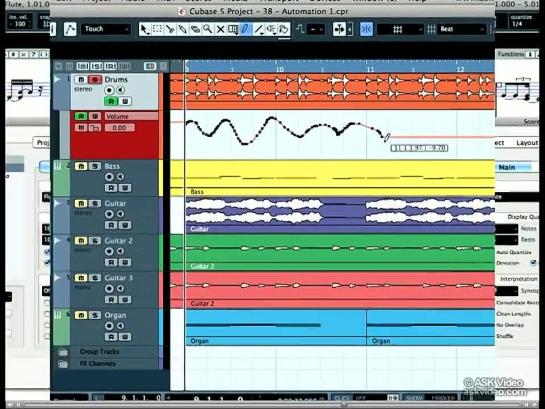This screenshot has height=409, width=545.
Task: Select the Glue tool
Action: point(182,29)
